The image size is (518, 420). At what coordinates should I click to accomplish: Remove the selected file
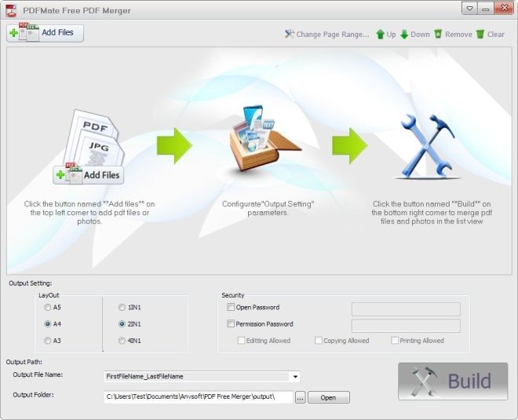click(x=453, y=35)
